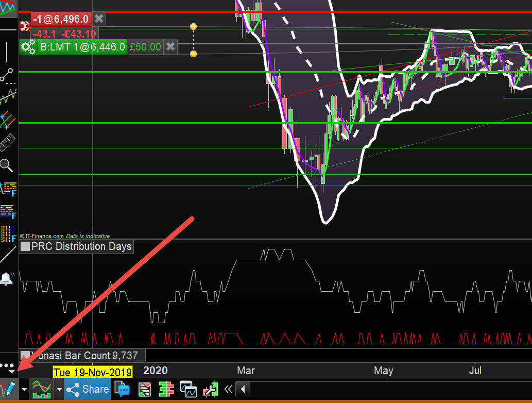Screen dimensions: 532x403
Task: Select the segment line tool
Action: pyautogui.click(x=7, y=75)
